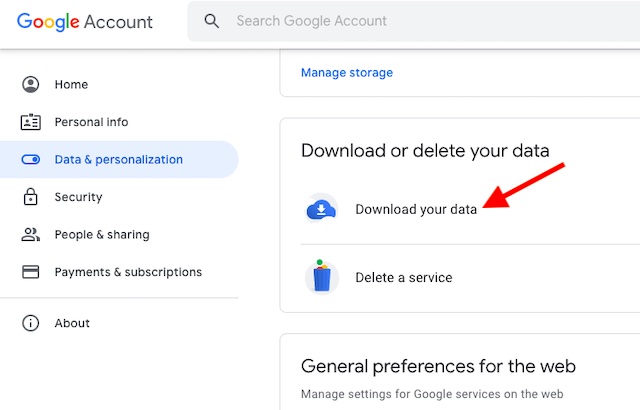Image resolution: width=640 pixels, height=410 pixels.
Task: Select Security in the left navigation
Action: pyautogui.click(x=119, y=197)
